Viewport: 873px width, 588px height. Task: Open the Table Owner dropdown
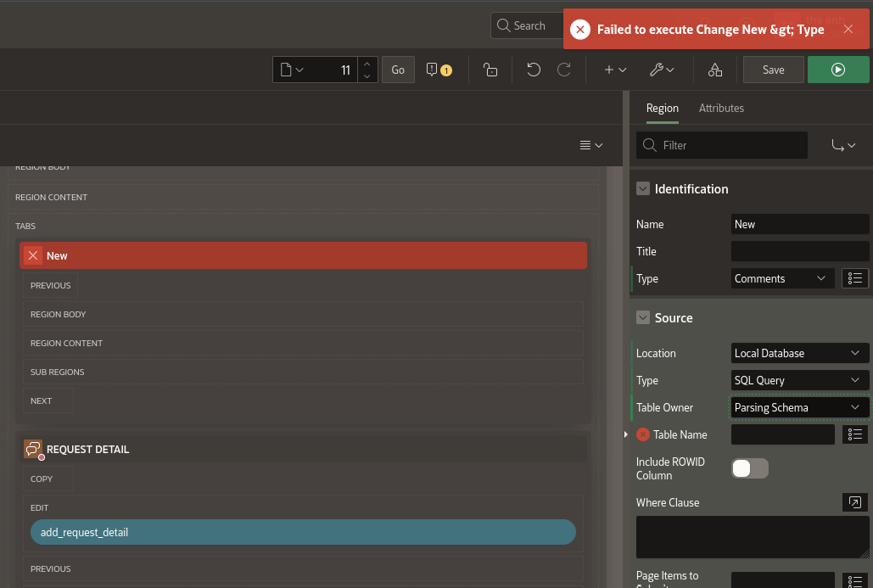click(799, 407)
